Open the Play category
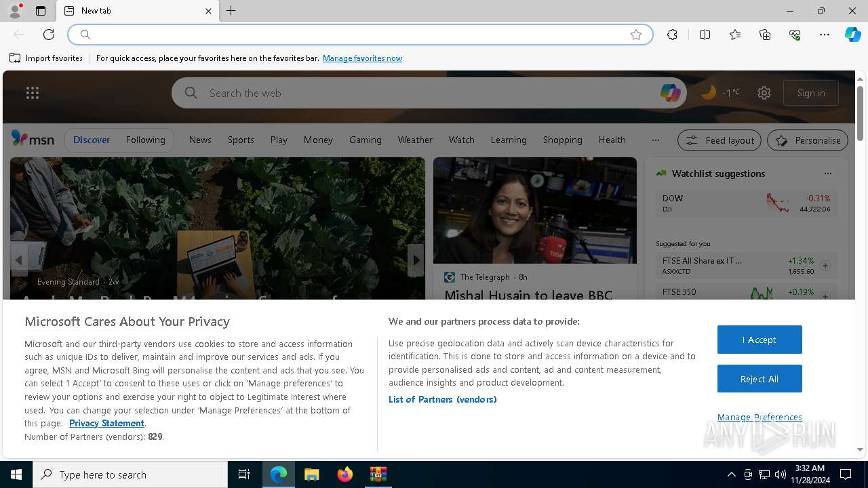 279,140
